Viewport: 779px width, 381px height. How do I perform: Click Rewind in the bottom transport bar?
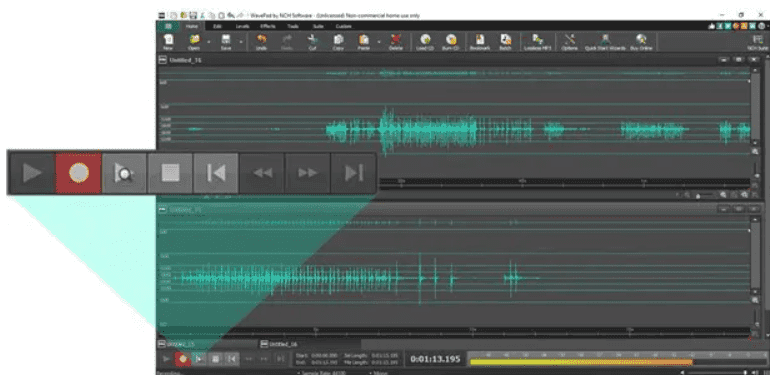[248, 358]
